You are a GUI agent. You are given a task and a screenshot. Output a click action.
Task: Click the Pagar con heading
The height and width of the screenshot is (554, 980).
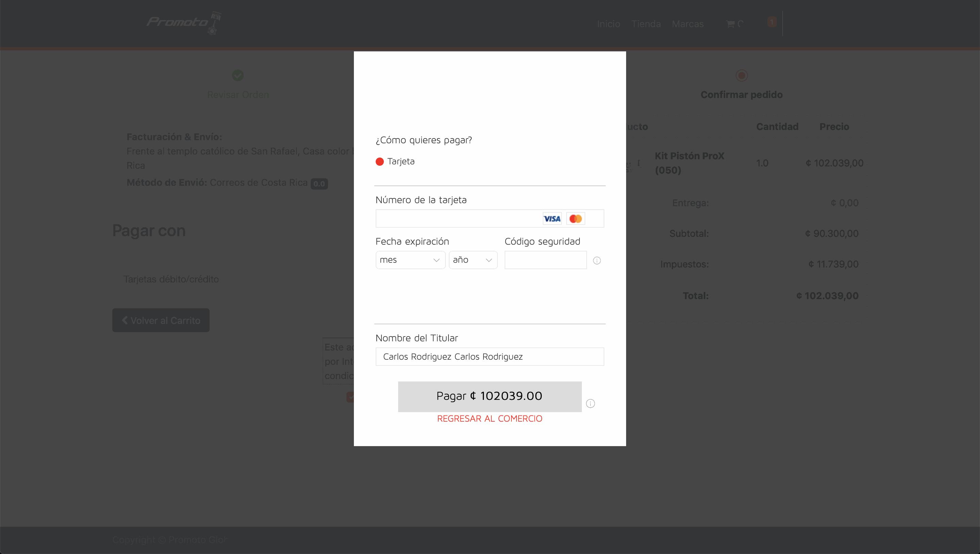pyautogui.click(x=149, y=231)
